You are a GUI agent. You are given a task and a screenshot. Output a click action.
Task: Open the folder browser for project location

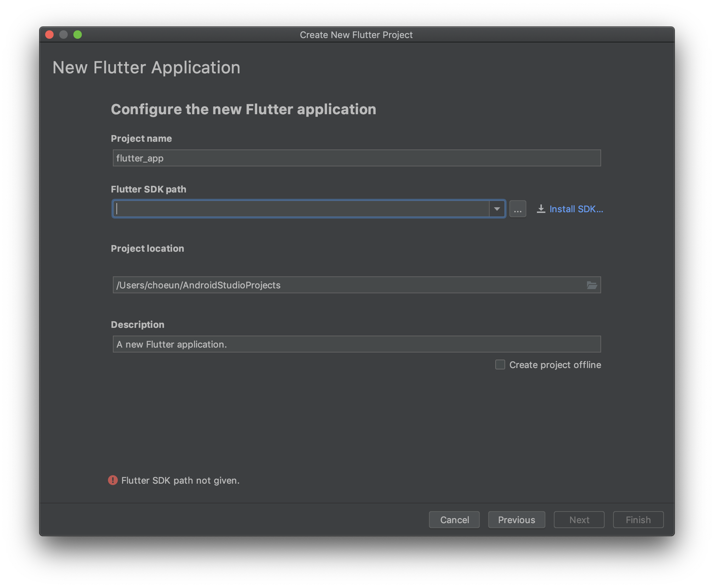pyautogui.click(x=592, y=285)
